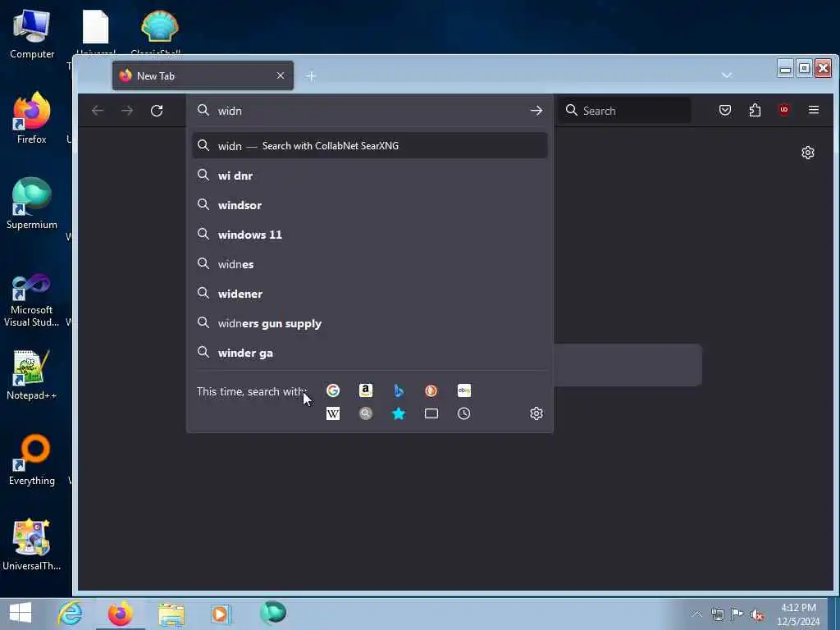This screenshot has height=630, width=840.
Task: Launch Internet Explorer from the taskbar
Action: tap(71, 613)
